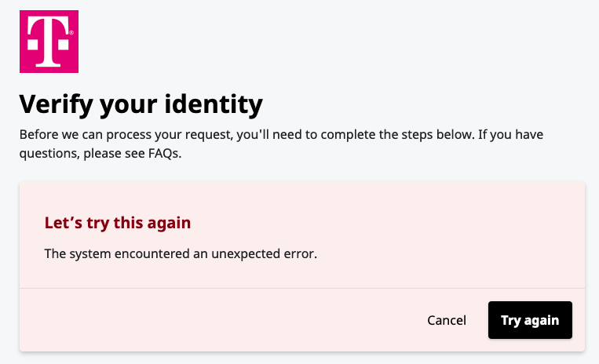599x364 pixels.
Task: Open the FAQs reference in the intro text
Action: [164, 154]
